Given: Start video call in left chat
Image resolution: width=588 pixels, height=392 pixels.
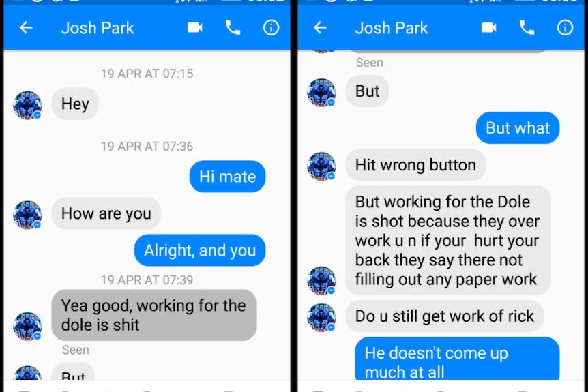Looking at the screenshot, I should click(x=195, y=28).
